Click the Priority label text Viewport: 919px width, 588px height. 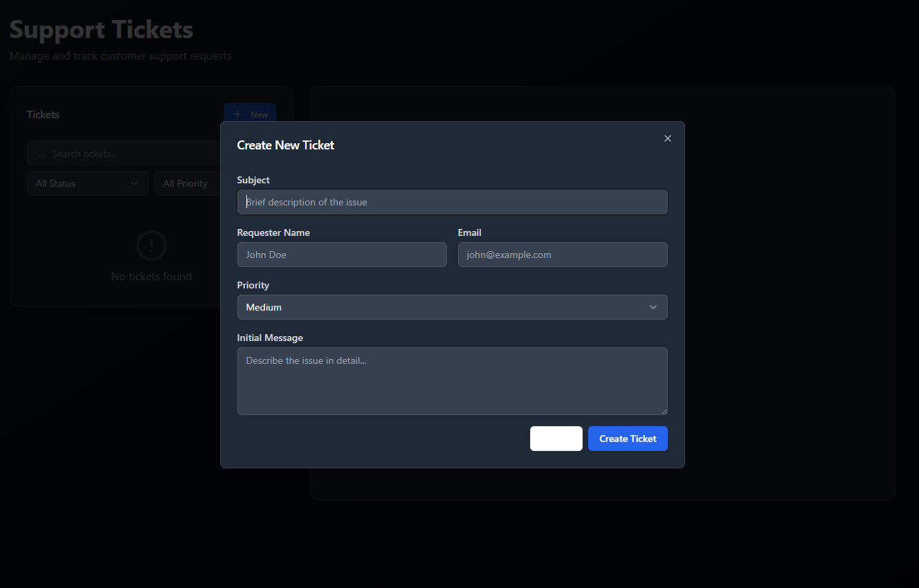tap(253, 285)
